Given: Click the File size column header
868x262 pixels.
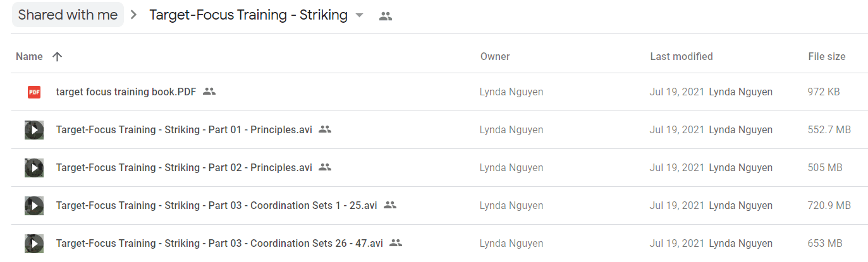Looking at the screenshot, I should pyautogui.click(x=827, y=57).
